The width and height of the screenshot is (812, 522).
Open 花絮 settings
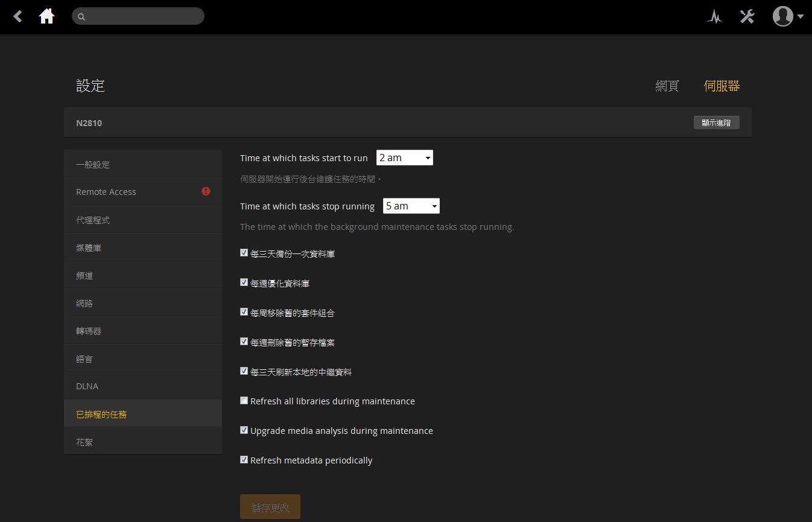143,442
